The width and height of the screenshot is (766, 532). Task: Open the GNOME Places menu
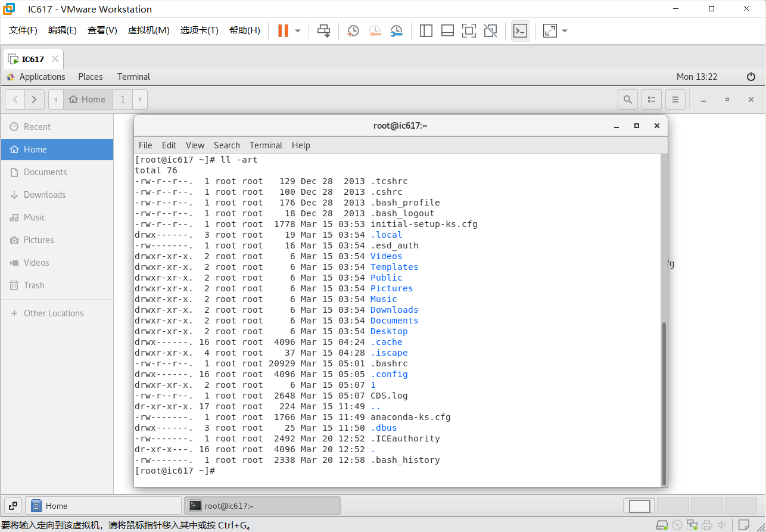point(91,77)
